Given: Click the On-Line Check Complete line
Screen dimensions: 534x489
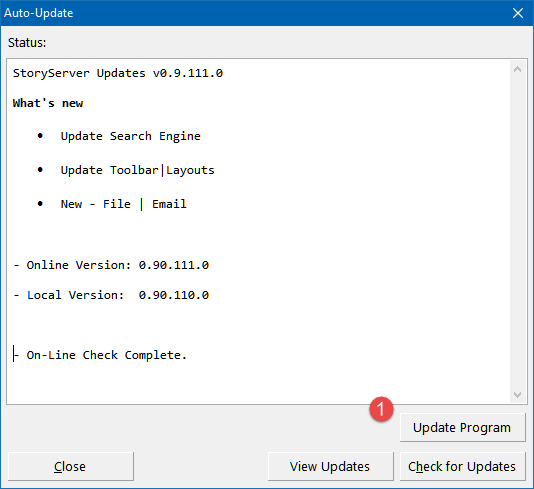Looking at the screenshot, I should point(100,355).
